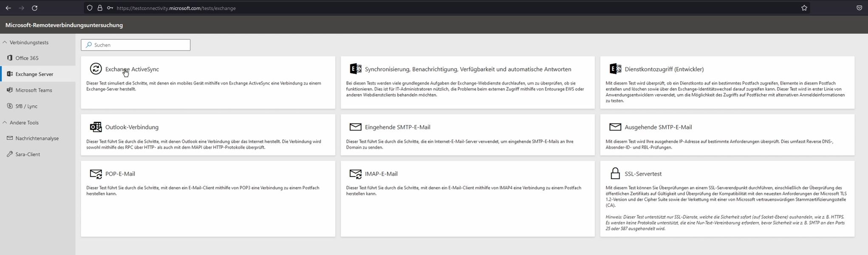The image size is (868, 255).
Task: Click the envelope icon for Ausgehende SMTP-E-Mail
Action: click(615, 127)
